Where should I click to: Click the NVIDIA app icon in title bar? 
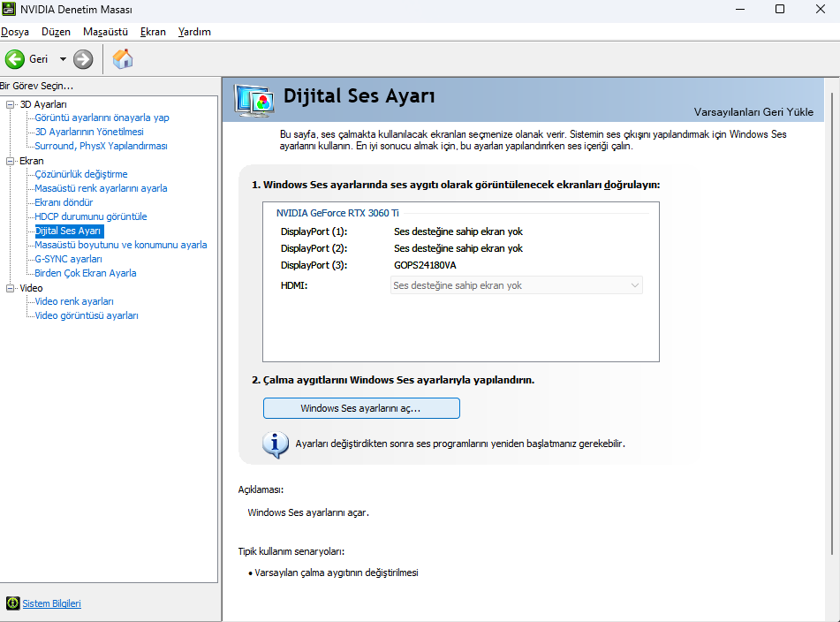coord(9,9)
